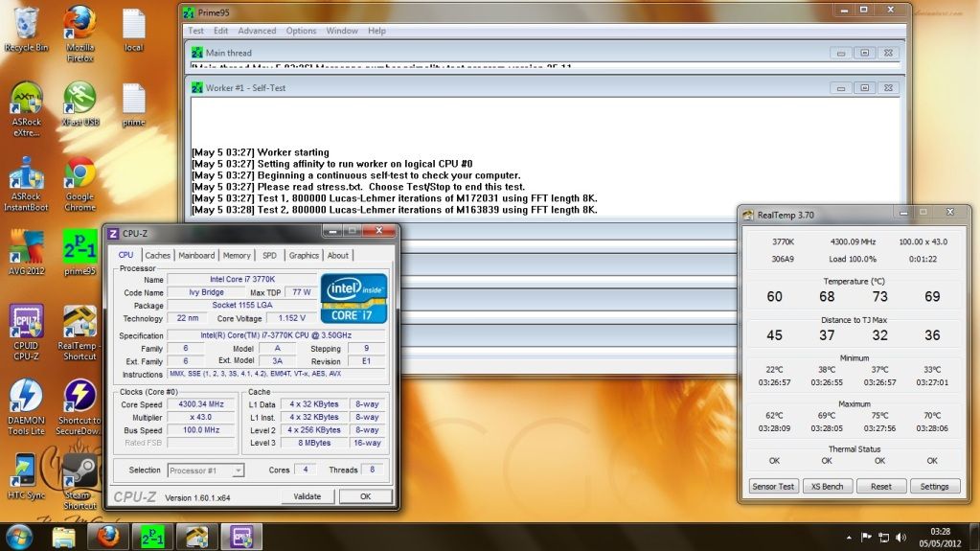The height and width of the screenshot is (551, 980).
Task: Open the Window menu in Prime95
Action: 342,31
